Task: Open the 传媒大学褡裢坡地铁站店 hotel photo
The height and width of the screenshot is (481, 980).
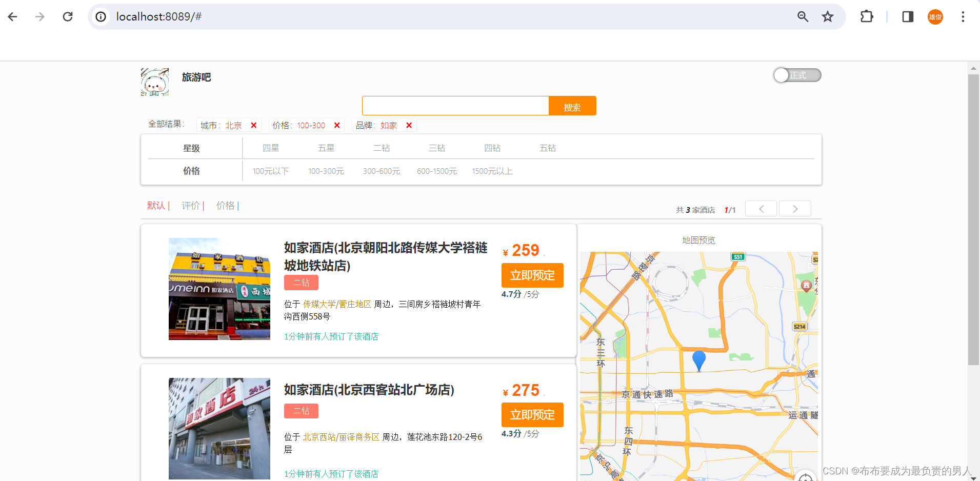Action: (x=219, y=289)
